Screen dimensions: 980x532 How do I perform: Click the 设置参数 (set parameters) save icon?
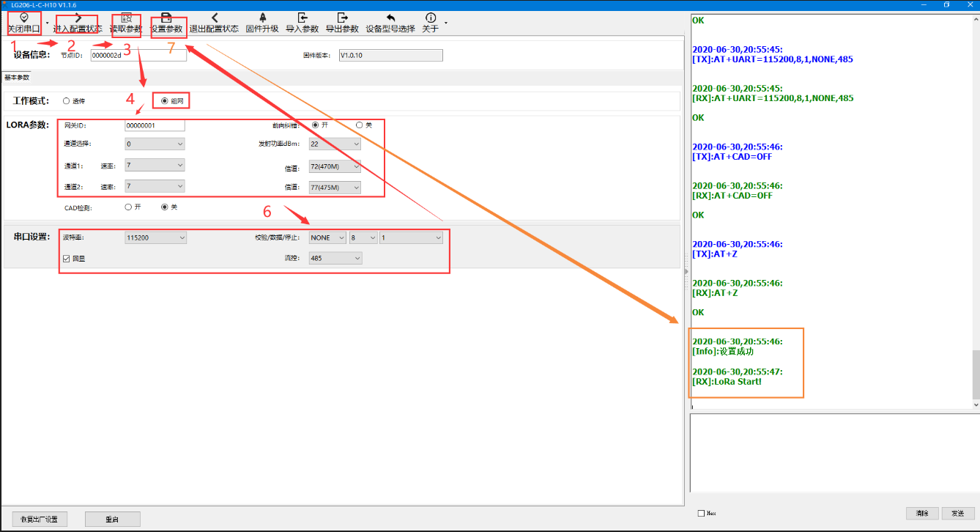[166, 18]
